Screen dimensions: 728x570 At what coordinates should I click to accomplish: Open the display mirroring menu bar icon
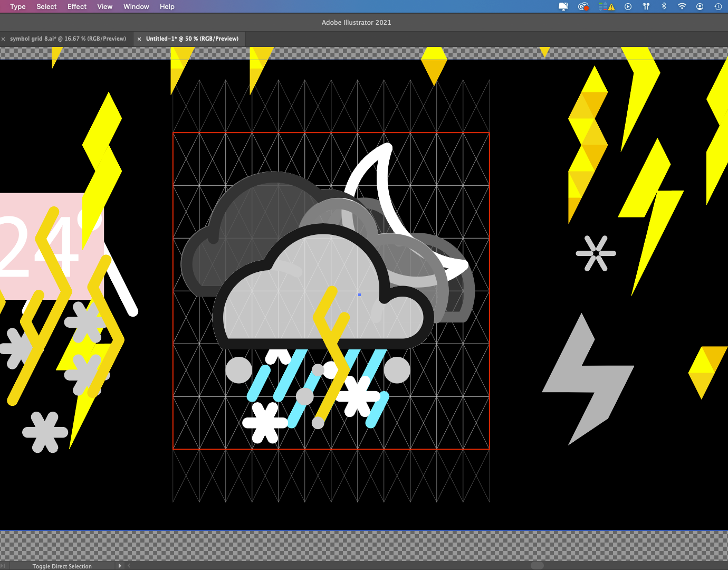563,6
